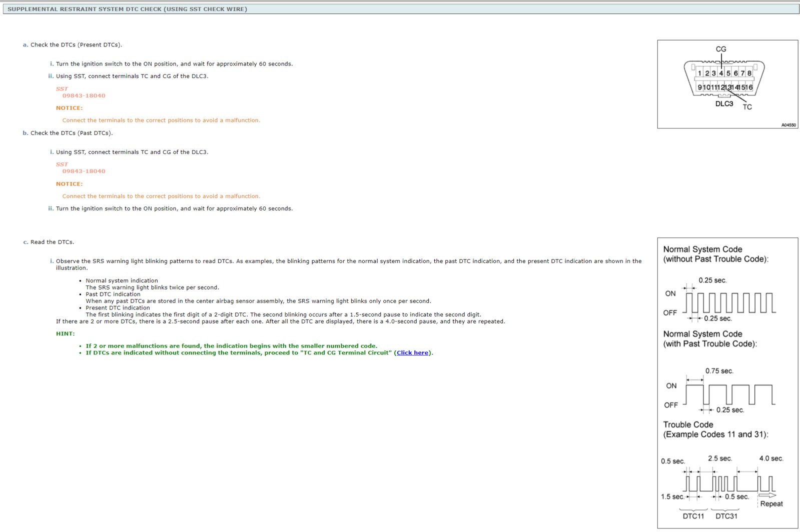Click SST part number 09843-18040 under step b
Viewport: 800px width, 532px height.
(84, 171)
